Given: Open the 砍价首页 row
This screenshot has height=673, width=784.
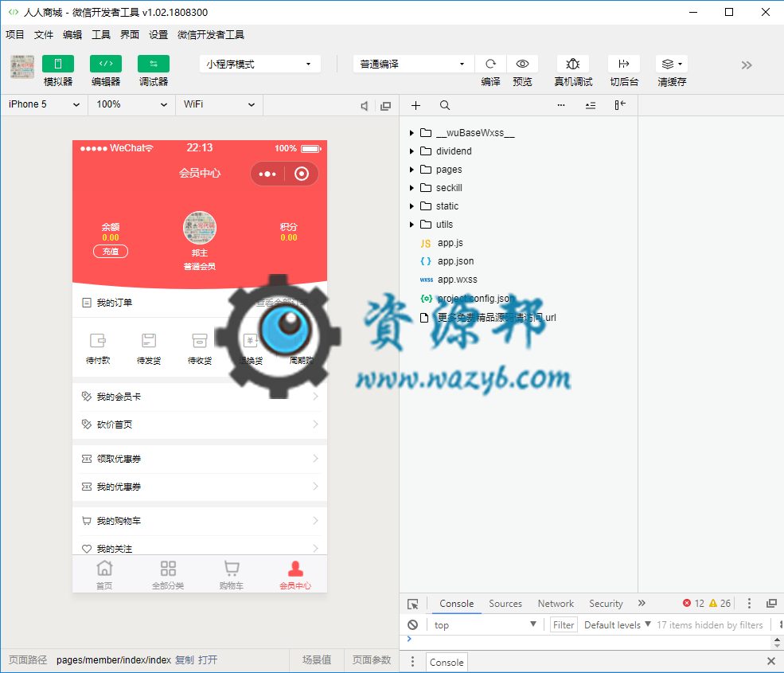Looking at the screenshot, I should (x=200, y=425).
